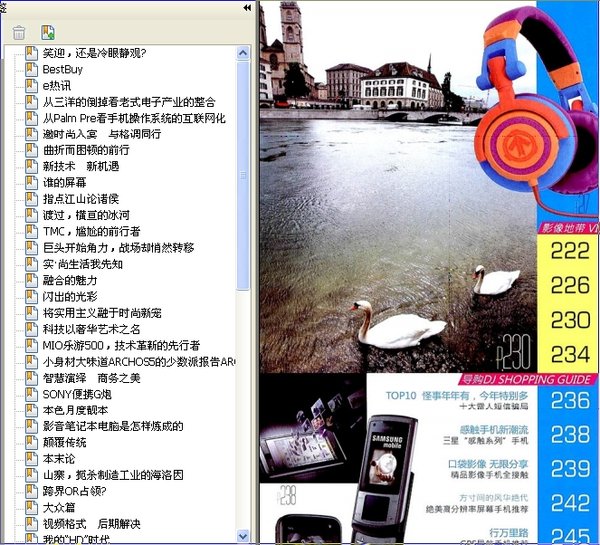This screenshot has width=600, height=545.
Task: Select bookmark 融合的魅力
Action: click(70, 280)
